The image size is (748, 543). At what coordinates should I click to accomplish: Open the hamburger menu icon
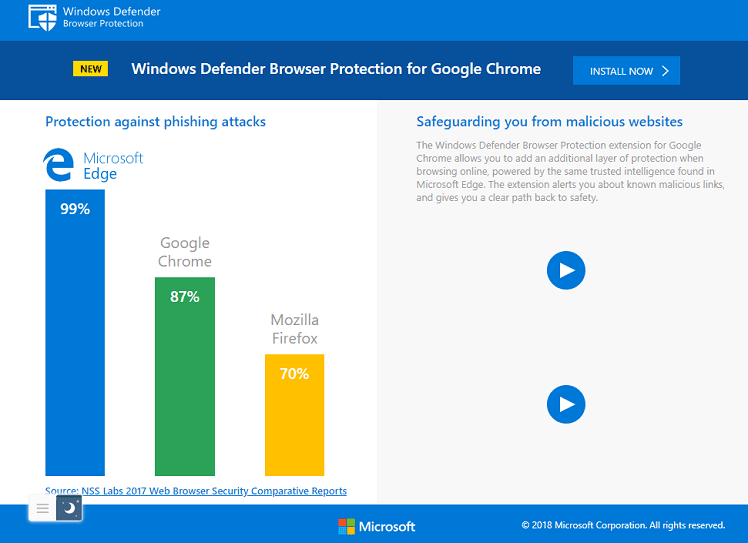pyautogui.click(x=42, y=508)
